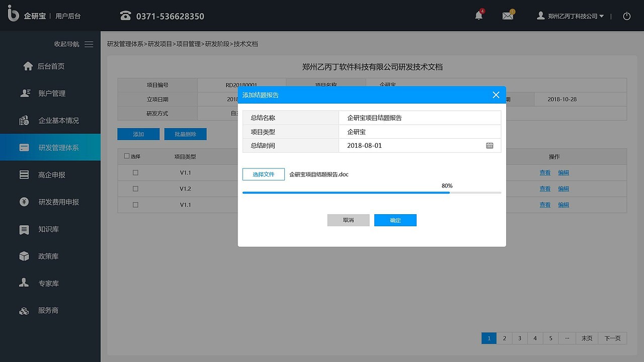Select 专家库 in the sidebar
Screen dimensions: 644x362
pyautogui.click(x=48, y=283)
